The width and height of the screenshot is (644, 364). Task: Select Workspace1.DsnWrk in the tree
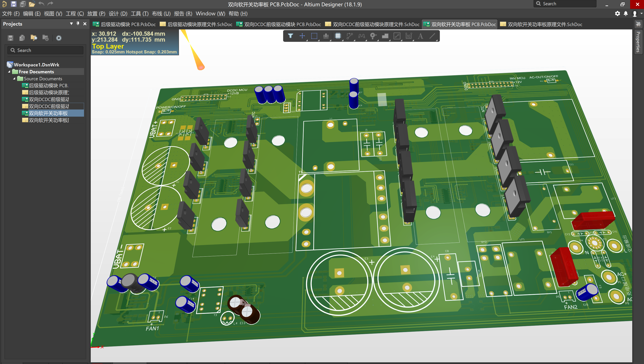pyautogui.click(x=37, y=65)
